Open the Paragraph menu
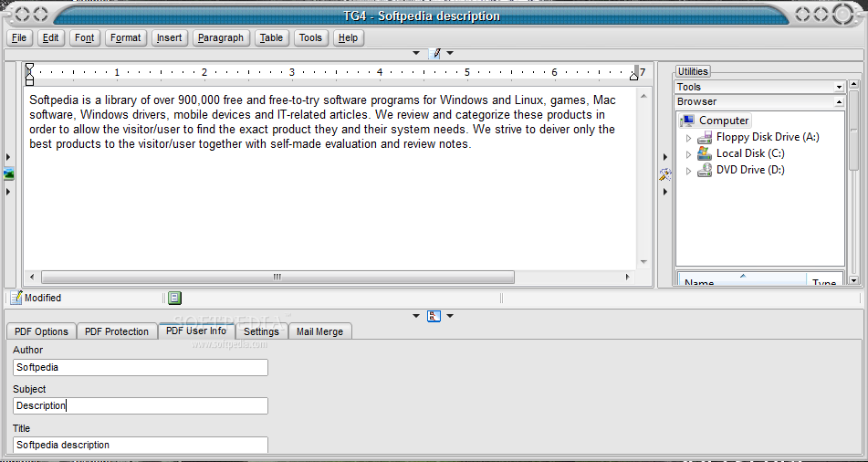This screenshot has width=868, height=462. (221, 37)
